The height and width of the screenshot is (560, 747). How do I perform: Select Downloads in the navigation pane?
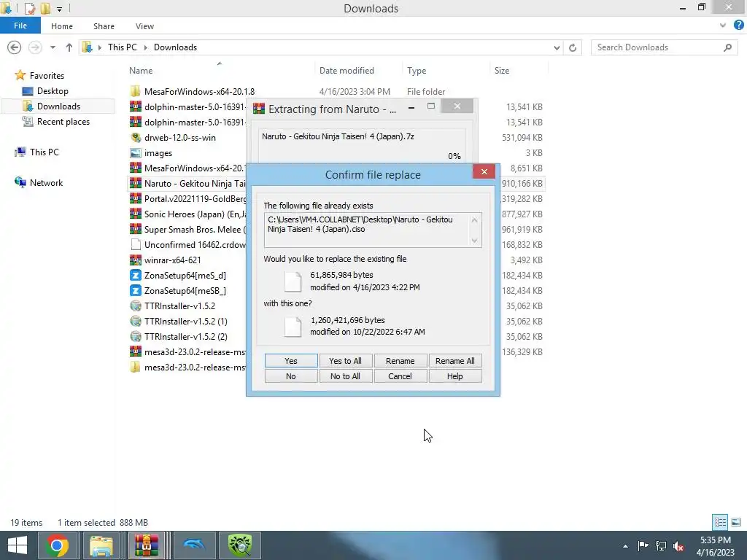(x=58, y=106)
